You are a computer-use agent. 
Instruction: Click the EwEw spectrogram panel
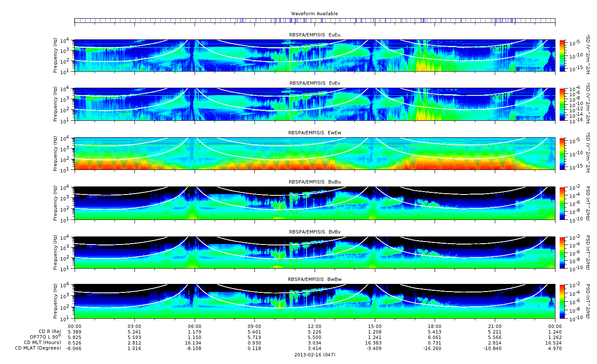point(315,153)
